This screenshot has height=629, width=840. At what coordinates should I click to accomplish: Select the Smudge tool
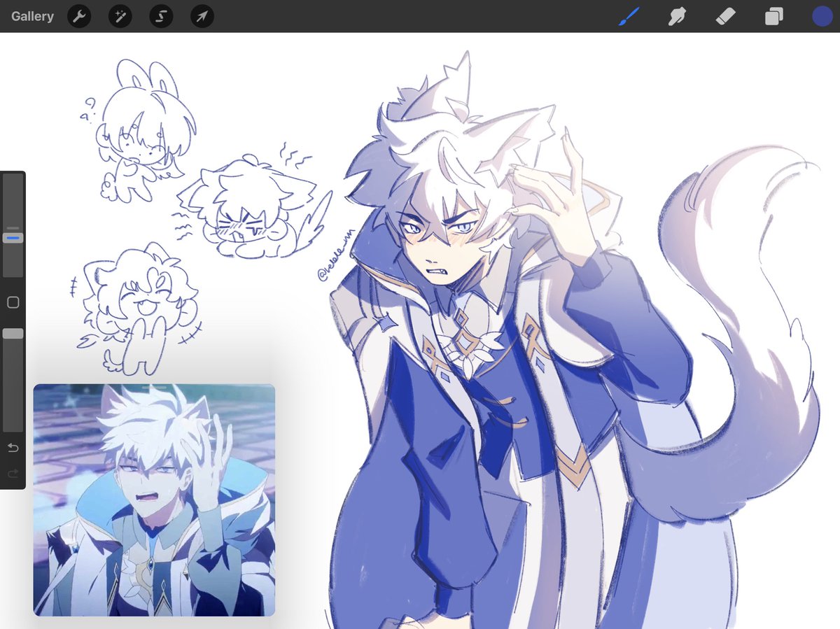point(677,16)
